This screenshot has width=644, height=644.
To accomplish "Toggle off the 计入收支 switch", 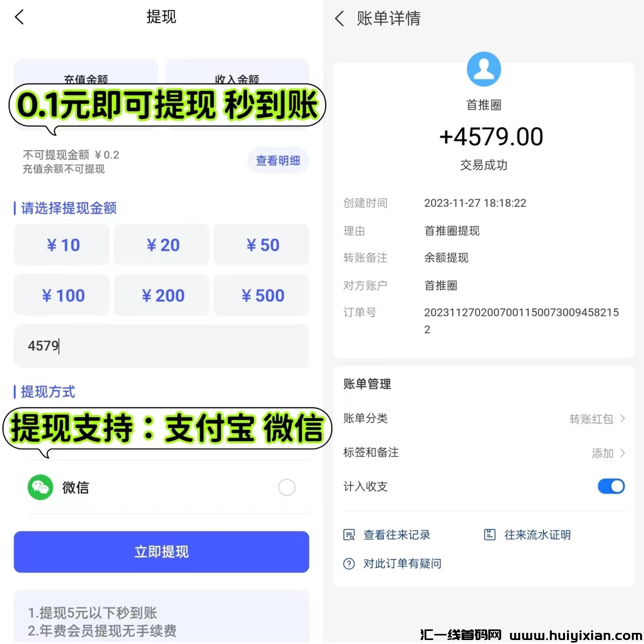I will pos(611,486).
